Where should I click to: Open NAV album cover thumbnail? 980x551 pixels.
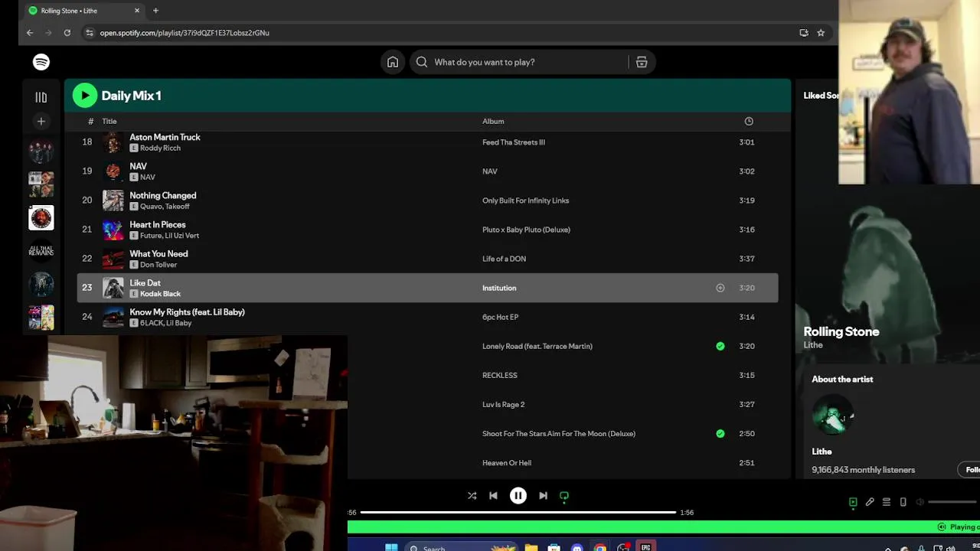(113, 171)
